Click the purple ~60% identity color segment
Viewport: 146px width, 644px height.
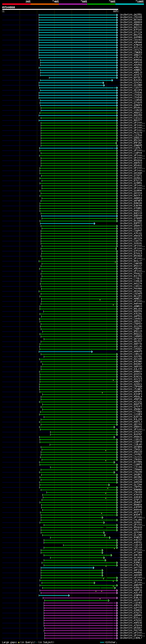73,4
